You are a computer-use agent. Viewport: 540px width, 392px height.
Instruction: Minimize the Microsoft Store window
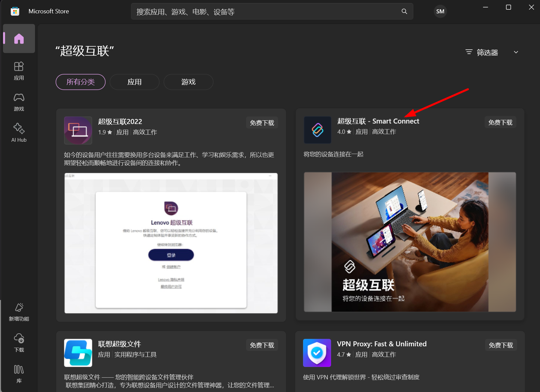[486, 7]
